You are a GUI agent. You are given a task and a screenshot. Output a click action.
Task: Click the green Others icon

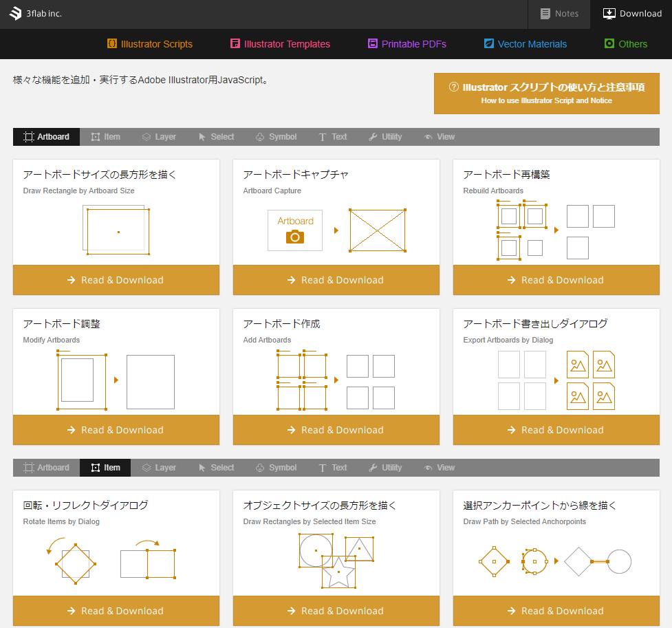[609, 44]
